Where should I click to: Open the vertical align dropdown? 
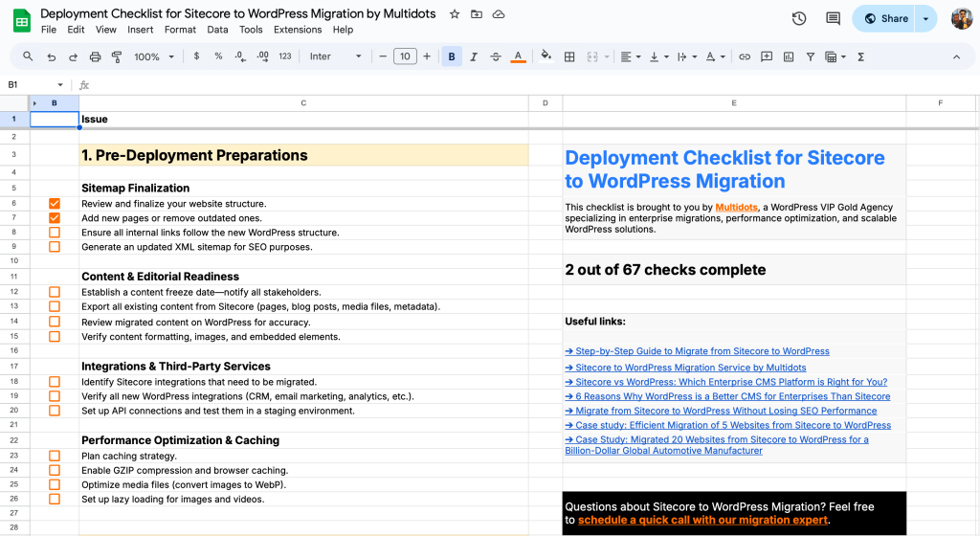[x=658, y=56]
